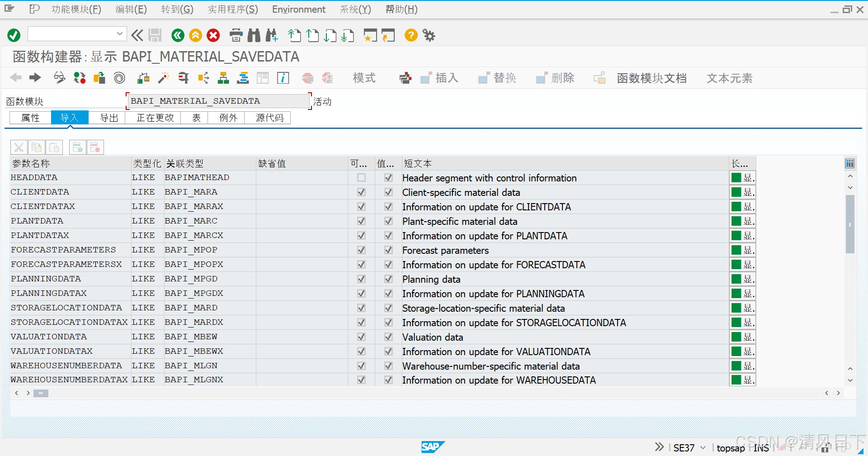Viewport: 868px width, 456px height.
Task: Click the Check target icon
Action: click(119, 78)
